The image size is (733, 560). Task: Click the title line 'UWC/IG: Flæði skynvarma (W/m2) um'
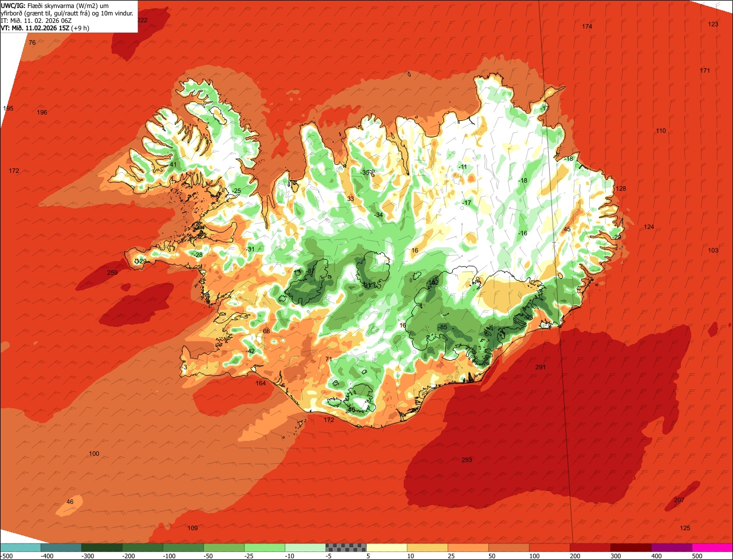pyautogui.click(x=55, y=5)
